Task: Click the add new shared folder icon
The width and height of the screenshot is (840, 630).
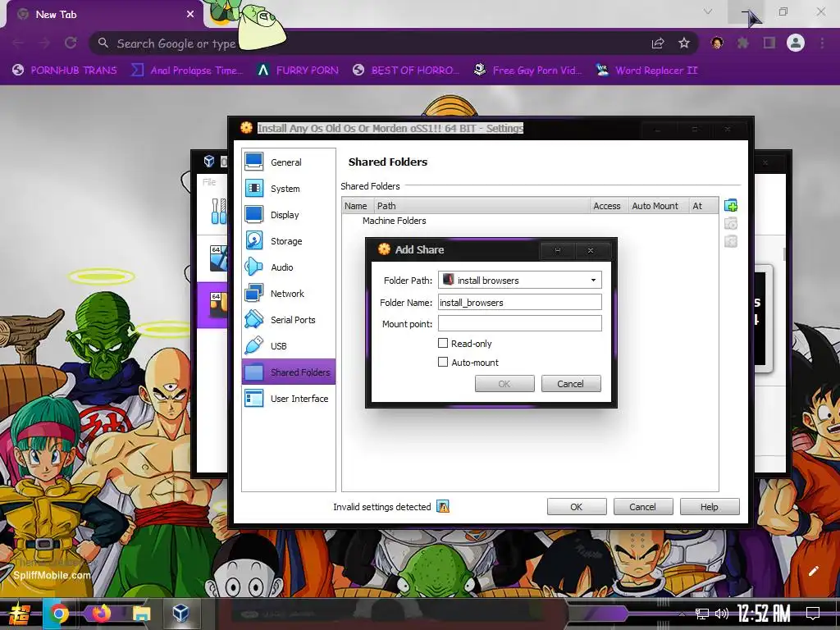Action: coord(731,205)
